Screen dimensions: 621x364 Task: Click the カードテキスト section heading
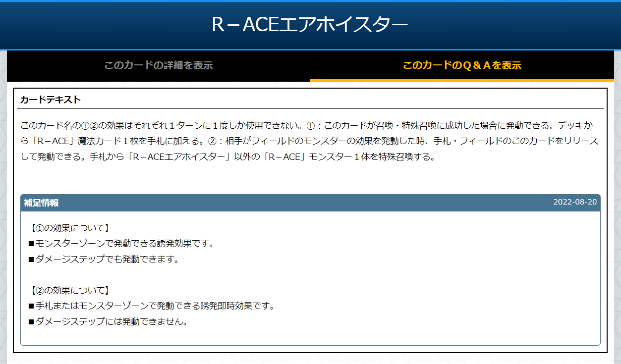pyautogui.click(x=50, y=100)
